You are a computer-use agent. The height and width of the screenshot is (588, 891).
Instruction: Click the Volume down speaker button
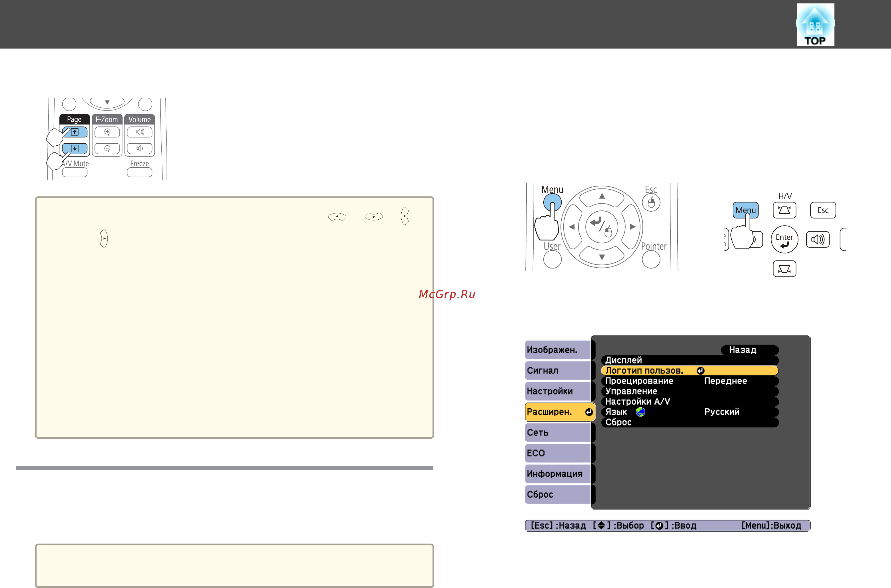[140, 148]
